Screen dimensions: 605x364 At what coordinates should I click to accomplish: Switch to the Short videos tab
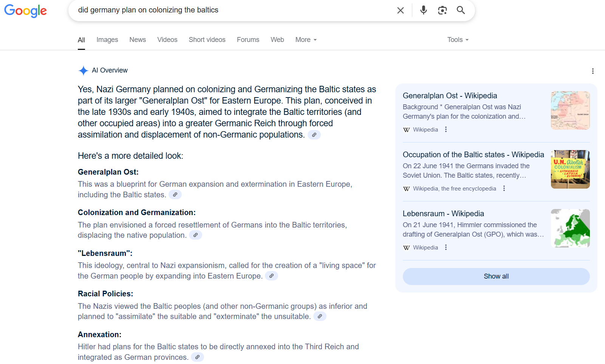(x=207, y=40)
